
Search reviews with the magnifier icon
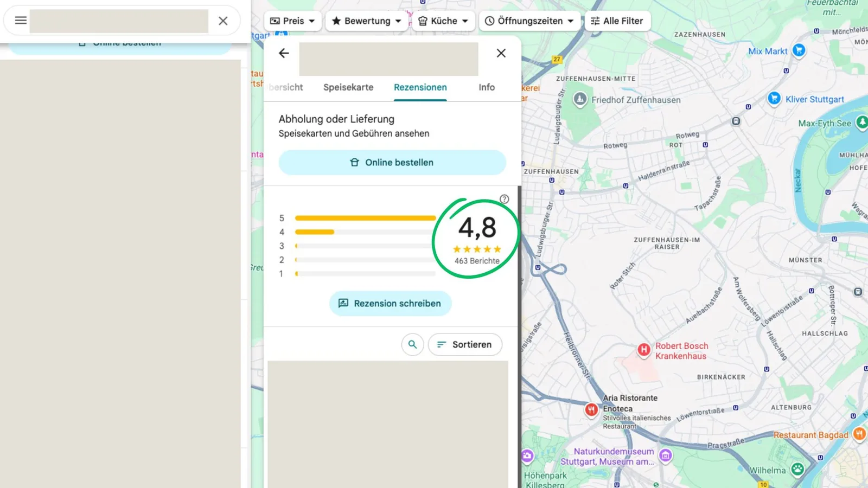(413, 344)
